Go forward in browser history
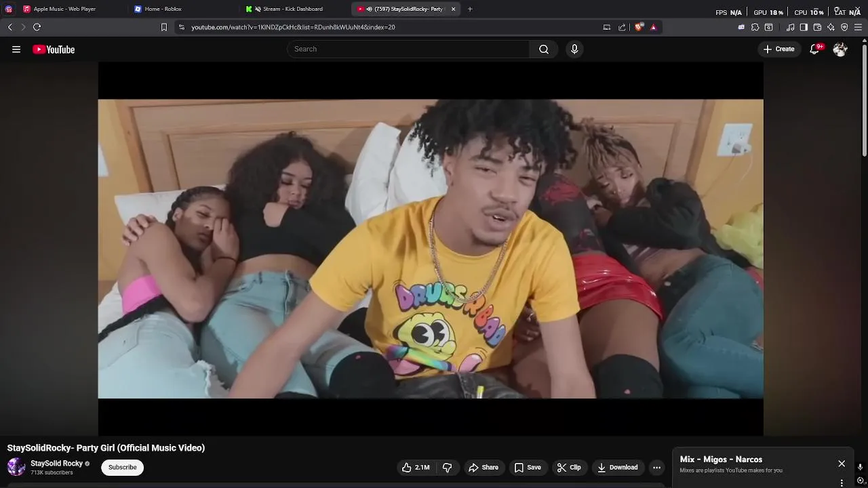The height and width of the screenshot is (488, 868). coord(22,27)
